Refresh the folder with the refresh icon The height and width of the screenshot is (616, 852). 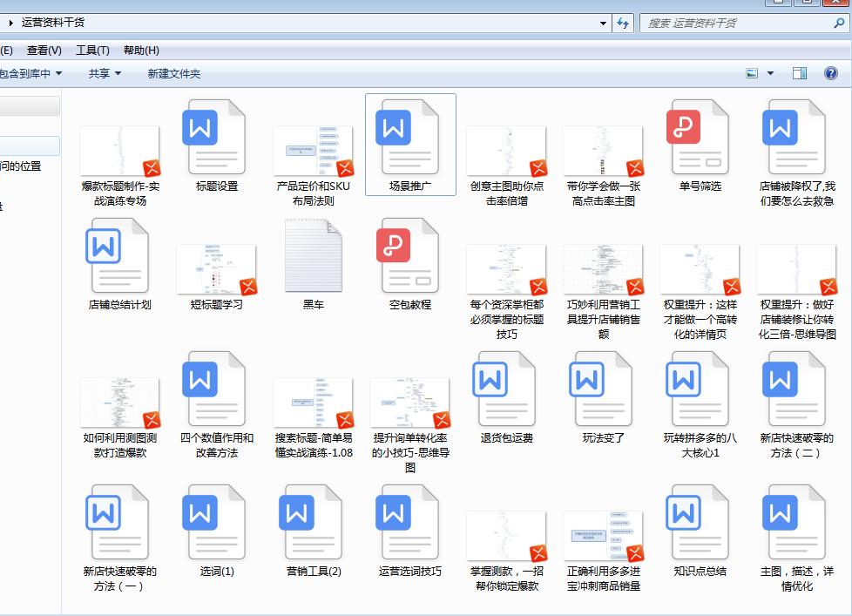[x=622, y=23]
